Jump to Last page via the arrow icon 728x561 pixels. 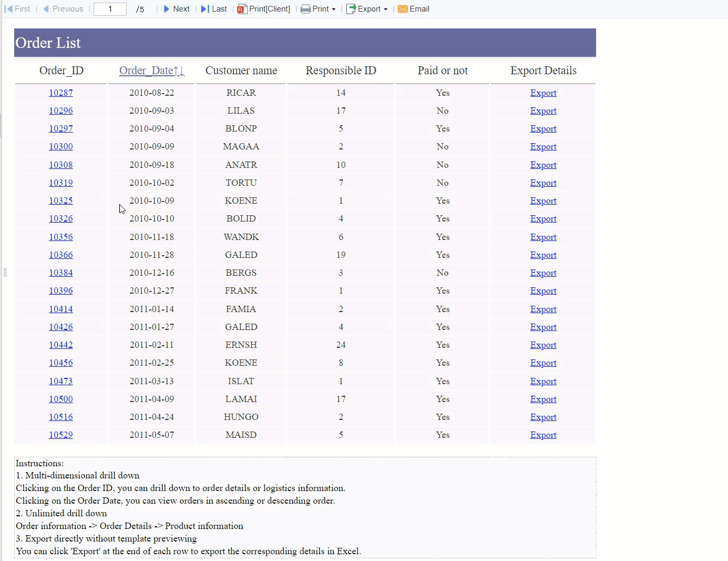[x=205, y=9]
